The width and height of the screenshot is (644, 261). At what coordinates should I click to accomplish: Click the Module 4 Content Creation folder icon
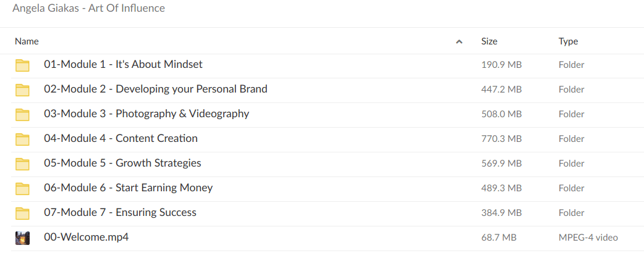[x=23, y=139]
